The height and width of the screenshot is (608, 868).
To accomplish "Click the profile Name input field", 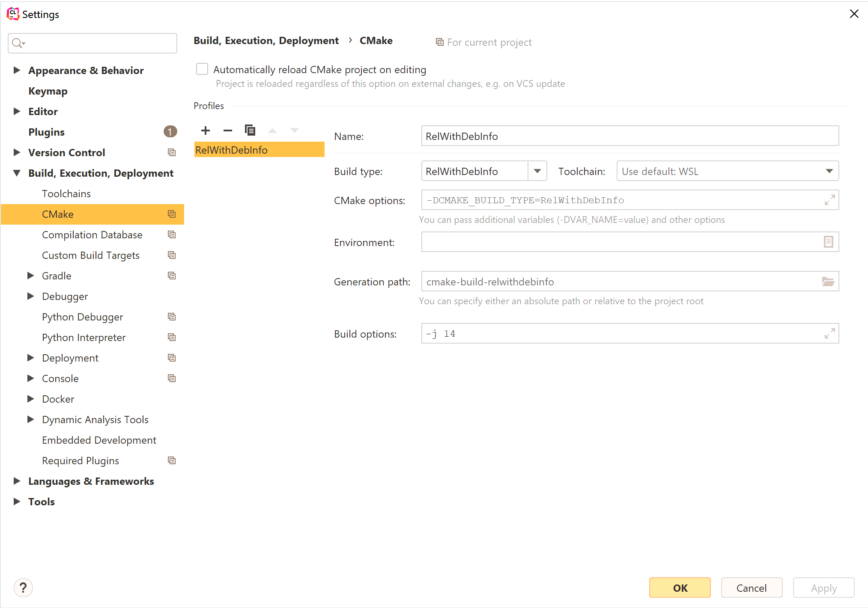I will (x=629, y=136).
